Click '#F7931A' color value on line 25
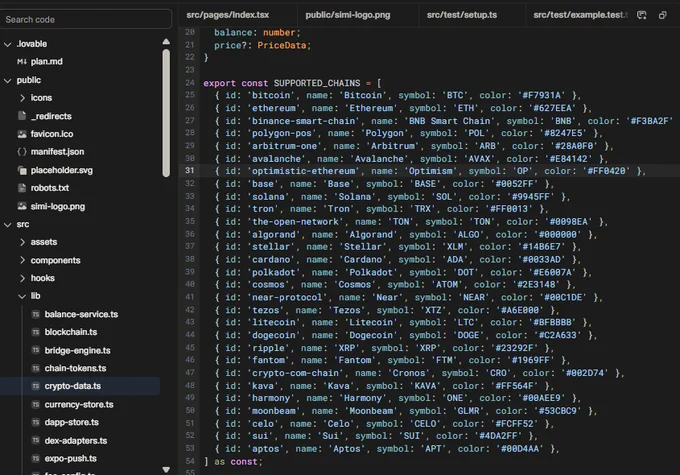Image resolution: width=680 pixels, height=475 pixels. click(542, 95)
